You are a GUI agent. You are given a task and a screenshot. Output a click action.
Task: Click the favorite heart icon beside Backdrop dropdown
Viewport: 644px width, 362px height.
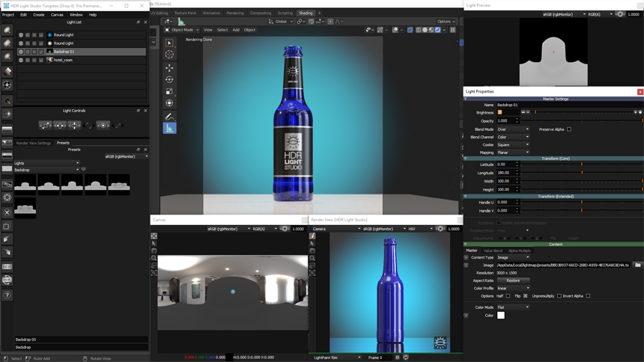point(84,170)
